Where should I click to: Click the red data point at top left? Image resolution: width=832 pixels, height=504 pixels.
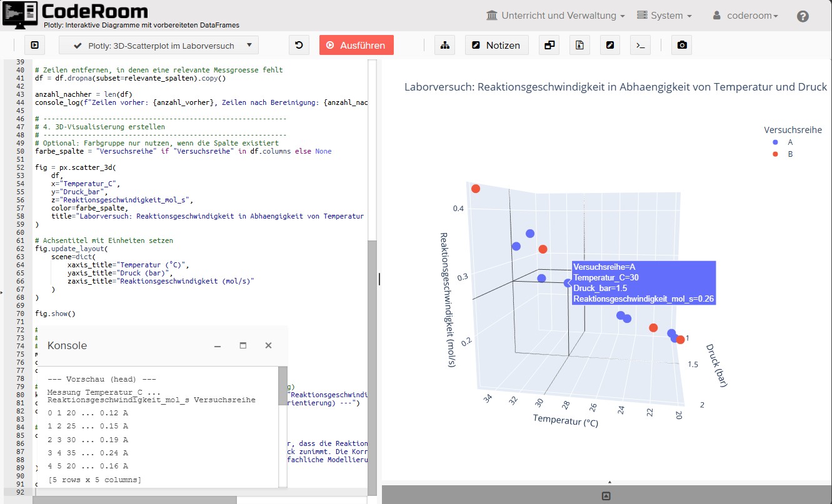[475, 189]
